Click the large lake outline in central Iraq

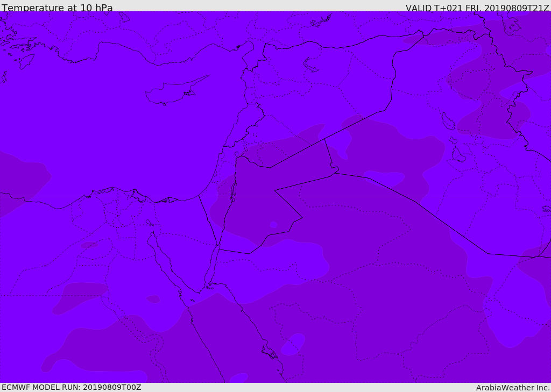(448, 122)
